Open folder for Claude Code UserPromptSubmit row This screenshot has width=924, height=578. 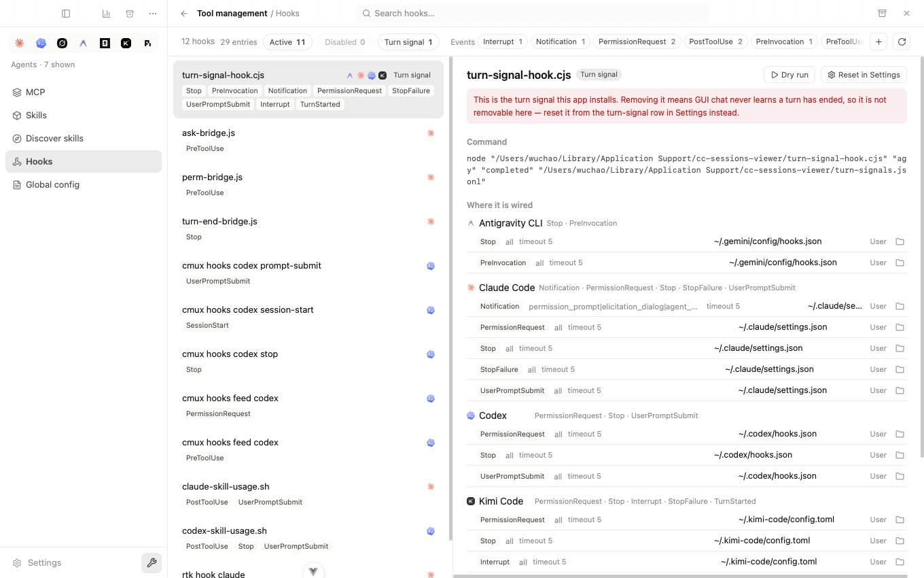pyautogui.click(x=900, y=390)
